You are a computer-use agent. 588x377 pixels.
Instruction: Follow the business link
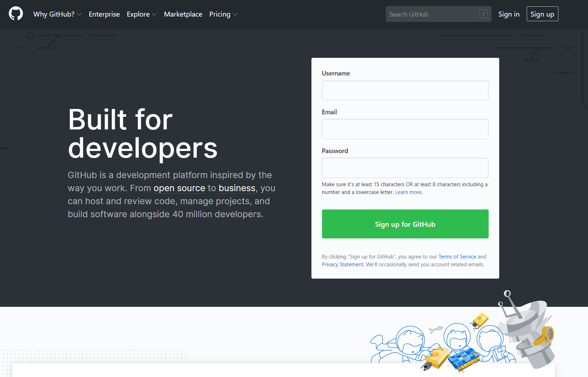pos(237,188)
